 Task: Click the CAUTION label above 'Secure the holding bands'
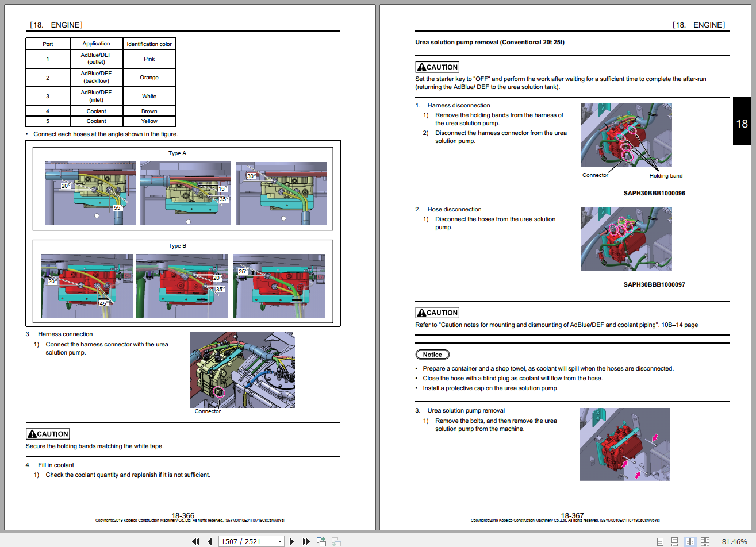pyautogui.click(x=48, y=434)
